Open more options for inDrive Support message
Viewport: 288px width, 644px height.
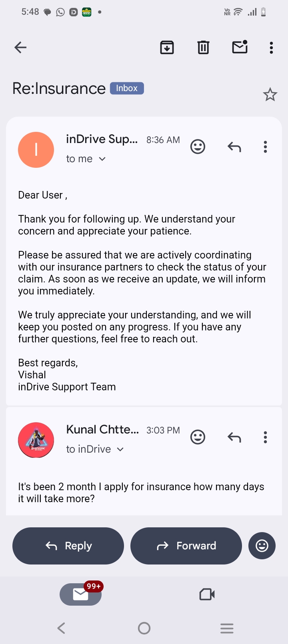265,147
